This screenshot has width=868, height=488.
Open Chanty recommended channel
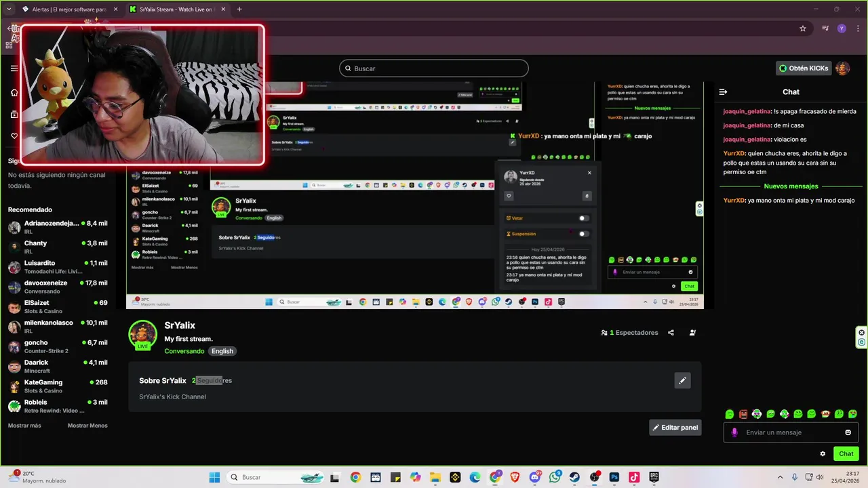coord(58,247)
